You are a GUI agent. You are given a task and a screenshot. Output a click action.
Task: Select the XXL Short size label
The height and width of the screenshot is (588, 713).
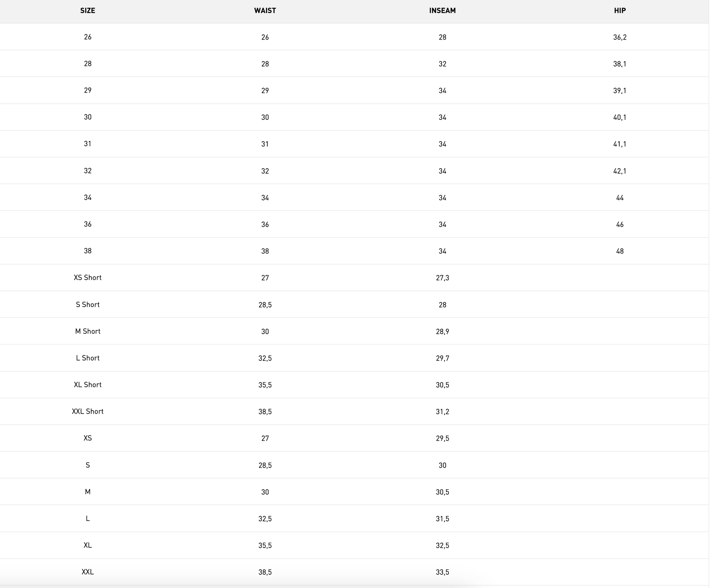(x=88, y=411)
